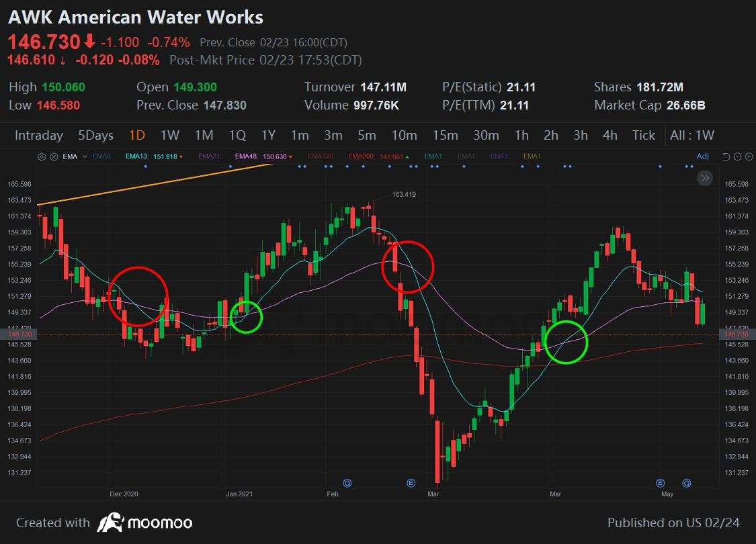Expand the EMA indicator dropdown arrow
The width and height of the screenshot is (756, 544).
85,156
